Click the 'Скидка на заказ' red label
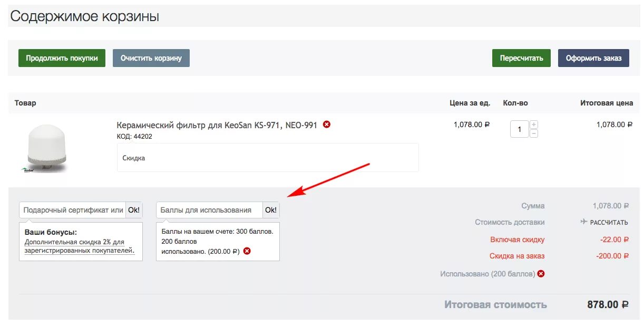 pyautogui.click(x=517, y=256)
